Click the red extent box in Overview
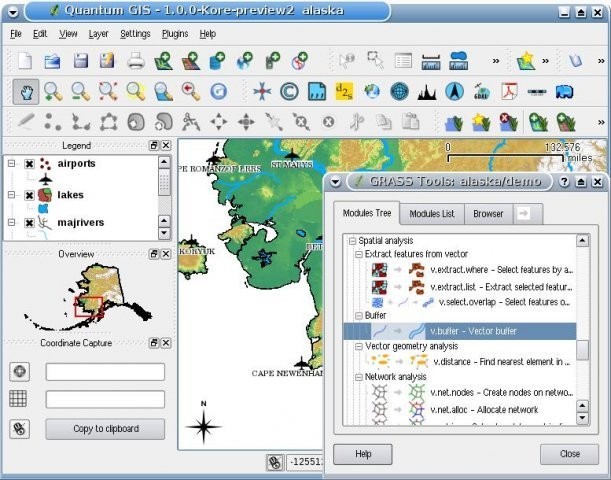Screen dimensions: 611x480 click(89, 307)
